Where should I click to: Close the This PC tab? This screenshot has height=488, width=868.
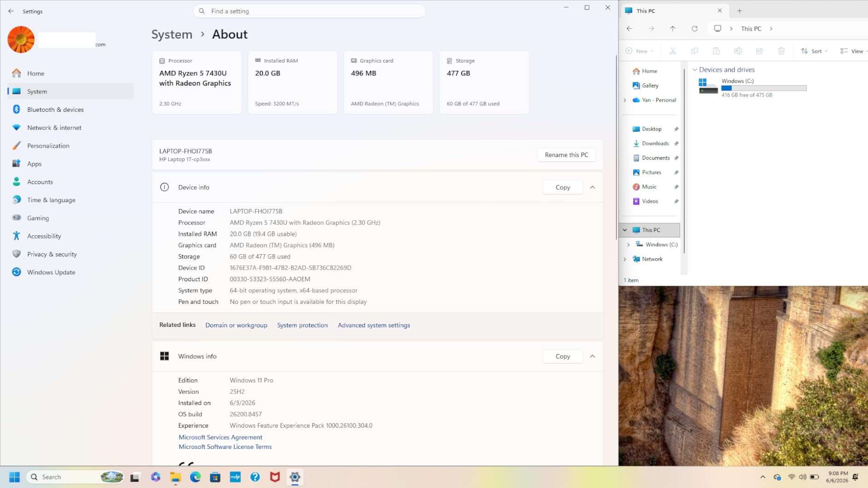(720, 11)
